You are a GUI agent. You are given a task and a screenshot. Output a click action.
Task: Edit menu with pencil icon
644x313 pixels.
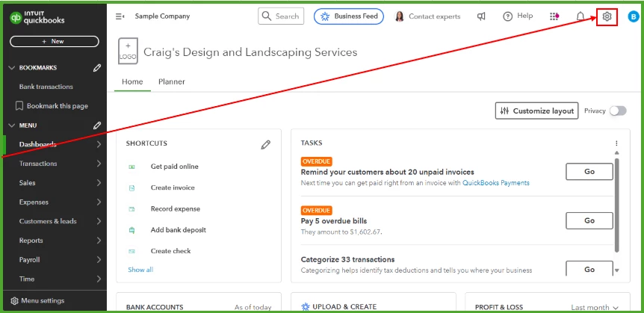pos(97,125)
